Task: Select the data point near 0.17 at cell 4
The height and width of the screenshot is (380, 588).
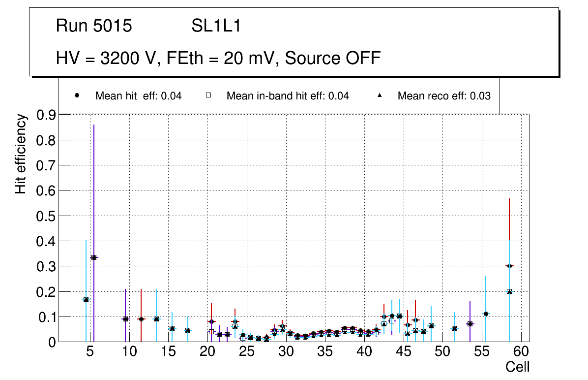Action: (86, 300)
